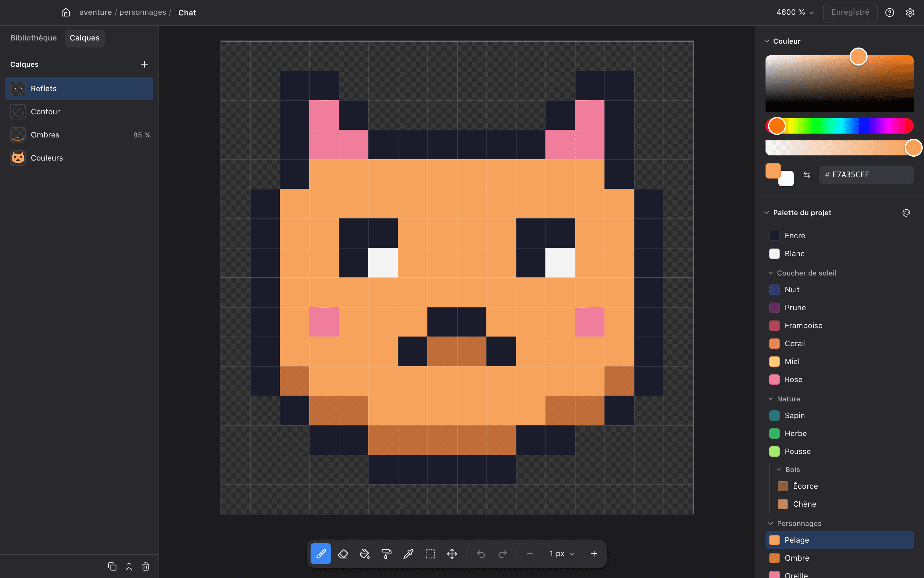Pick the Nuit palette color
Viewport: 924px width, 578px height.
coord(840,290)
